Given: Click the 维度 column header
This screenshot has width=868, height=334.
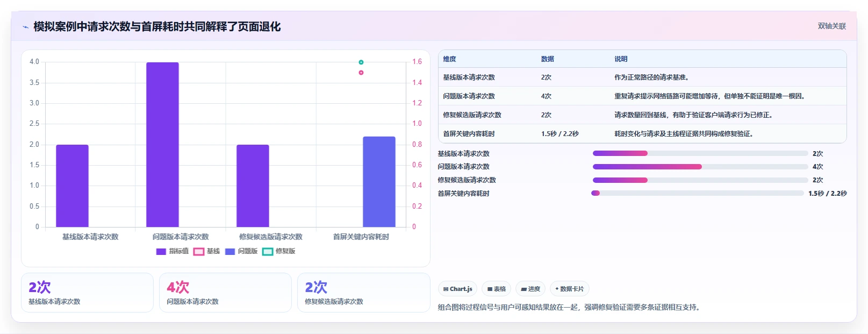Looking at the screenshot, I should (449, 59).
